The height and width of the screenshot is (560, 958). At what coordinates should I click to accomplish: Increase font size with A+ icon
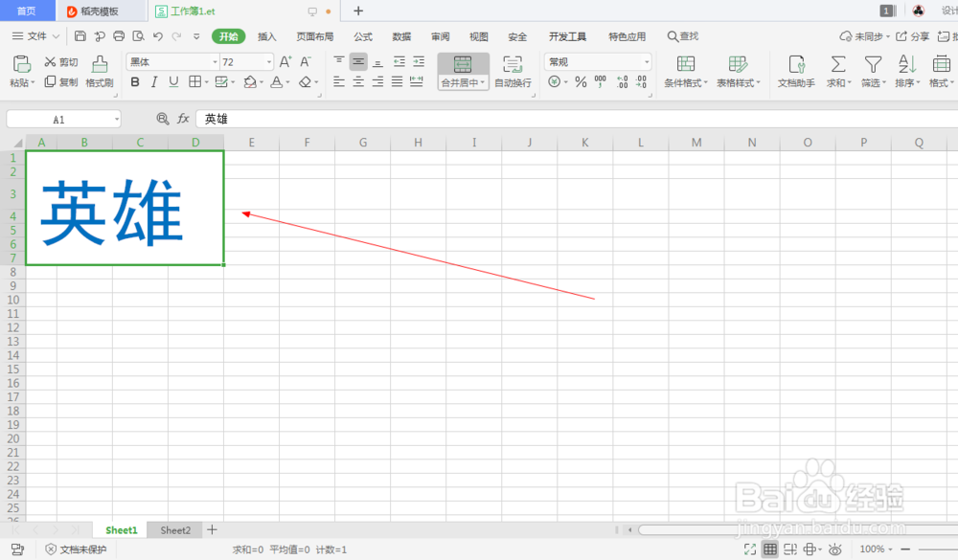coord(285,61)
